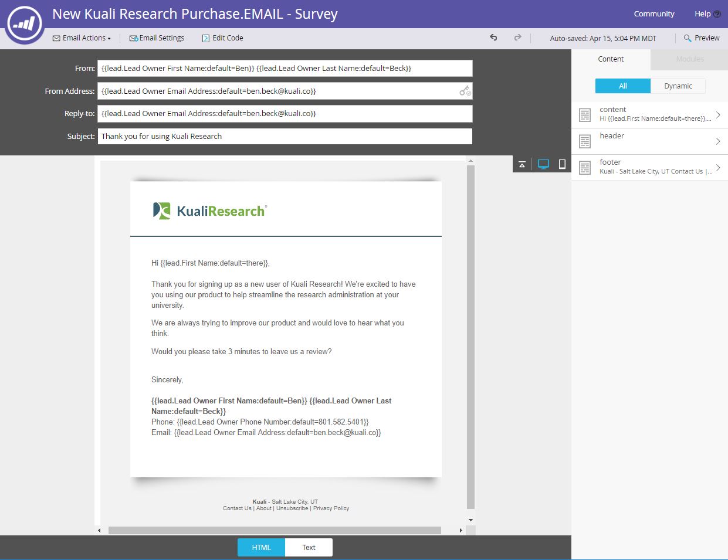
Task: Select the Dynamic filter toggle
Action: pos(678,86)
